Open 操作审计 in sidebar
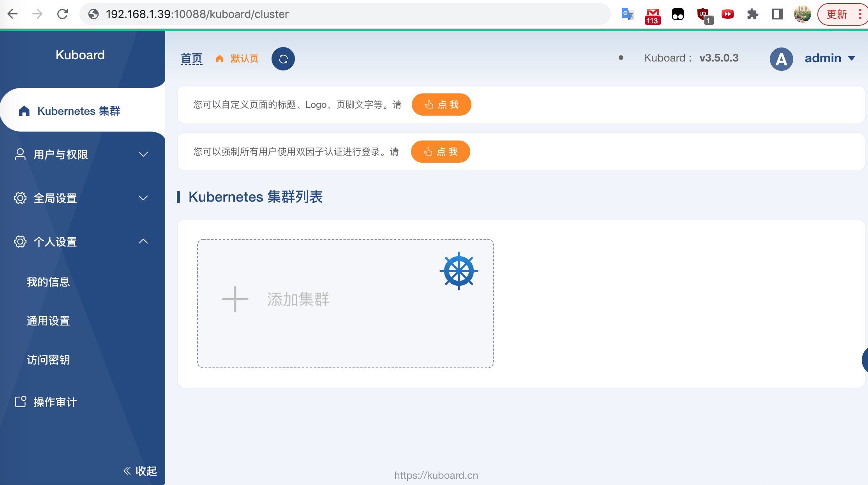Screen dimensions: 868x485 [55, 402]
